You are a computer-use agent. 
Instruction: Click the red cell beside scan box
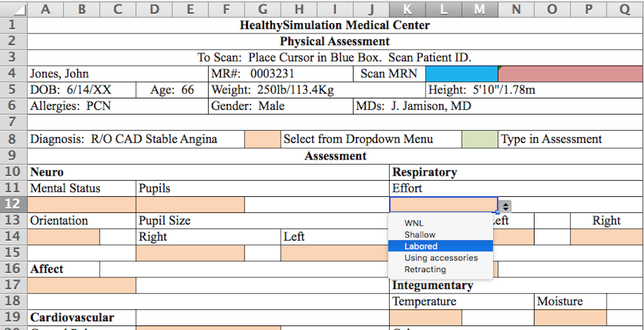[571, 74]
